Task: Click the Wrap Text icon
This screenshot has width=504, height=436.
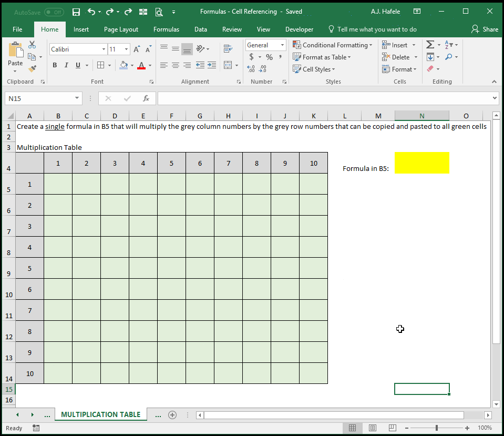Action: [228, 48]
